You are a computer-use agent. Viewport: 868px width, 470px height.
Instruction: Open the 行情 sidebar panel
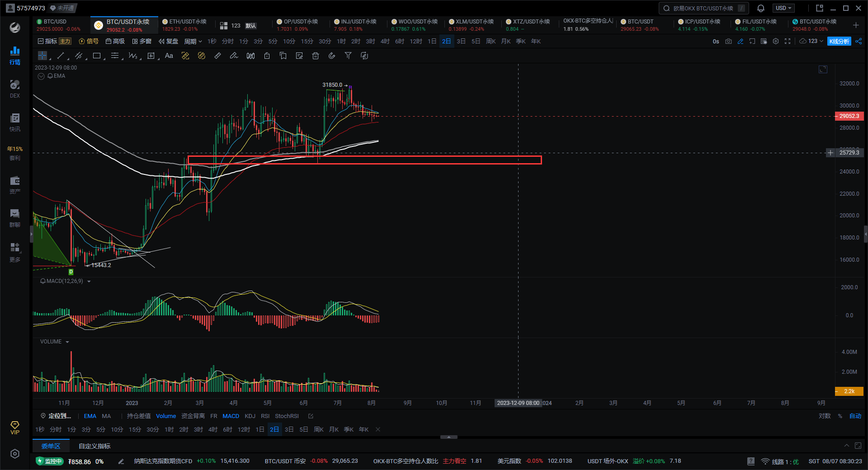[14, 55]
